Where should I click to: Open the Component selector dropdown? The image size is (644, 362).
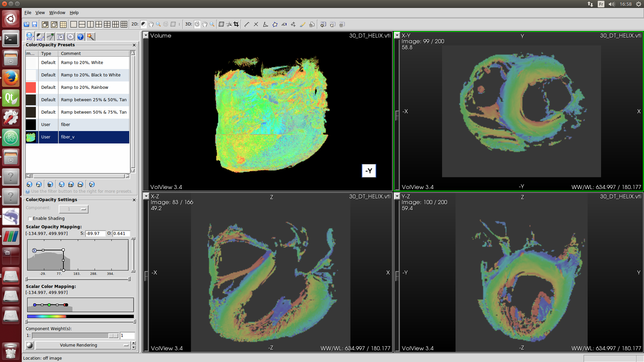(73, 209)
